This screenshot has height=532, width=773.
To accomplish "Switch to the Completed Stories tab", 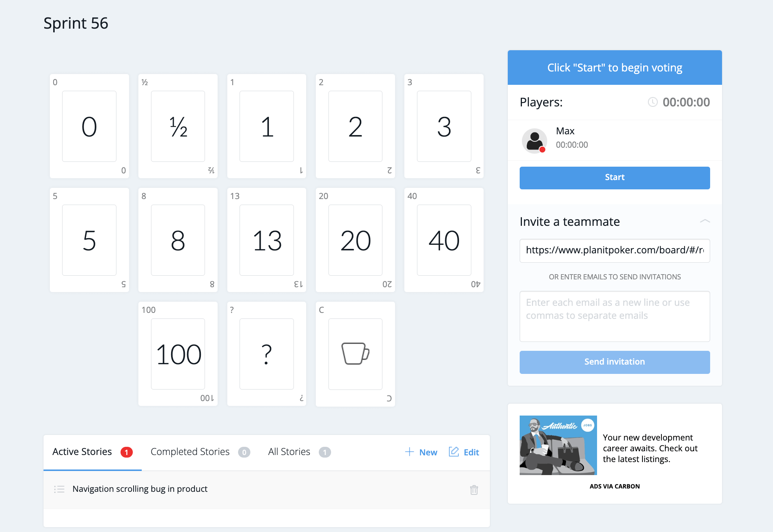I will pyautogui.click(x=190, y=452).
